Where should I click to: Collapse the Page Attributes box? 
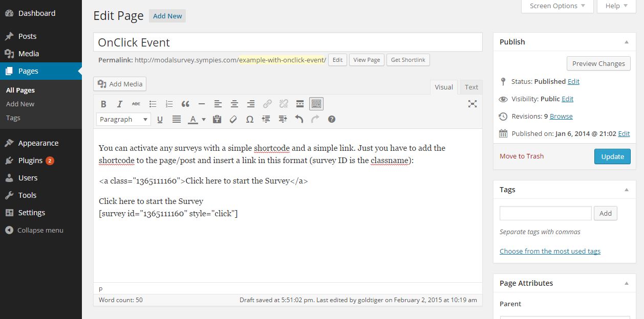pos(627,283)
